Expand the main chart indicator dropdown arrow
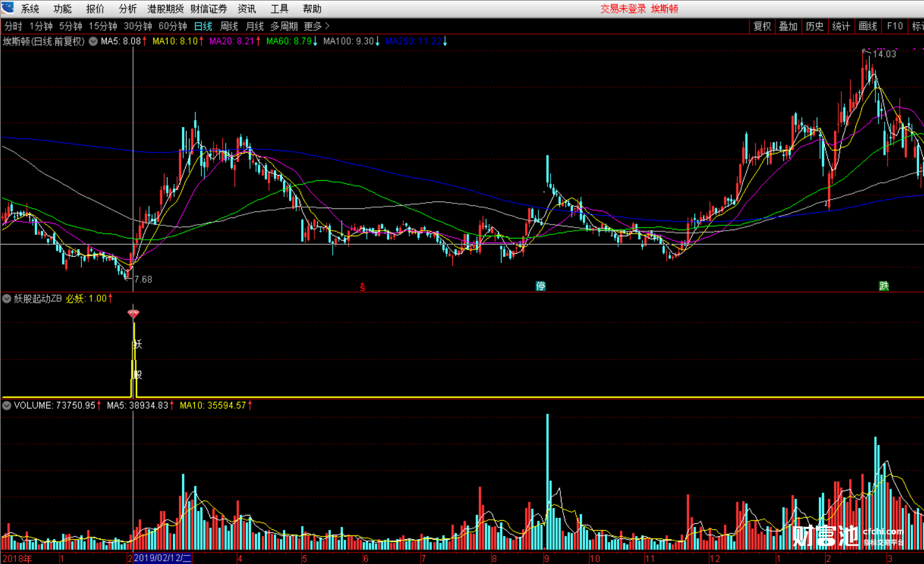Viewport: 924px width, 564px height. [x=93, y=41]
